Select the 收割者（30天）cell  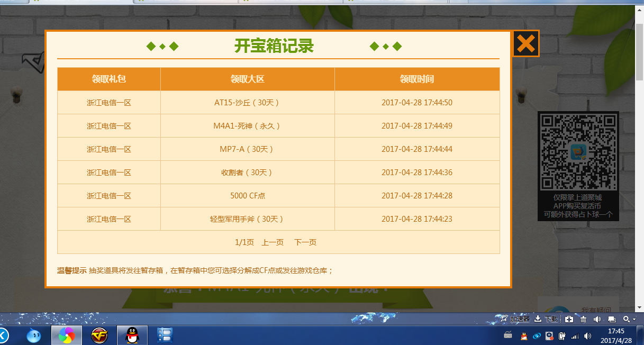248,173
